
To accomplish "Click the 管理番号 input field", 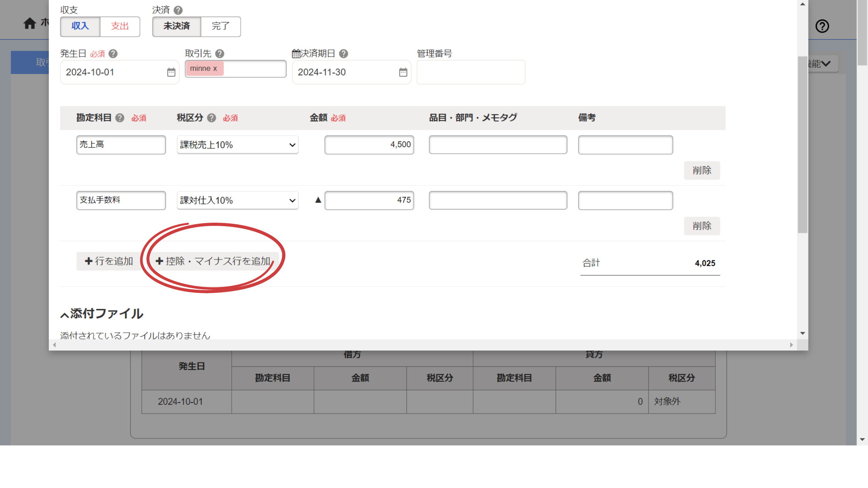I will click(x=470, y=72).
